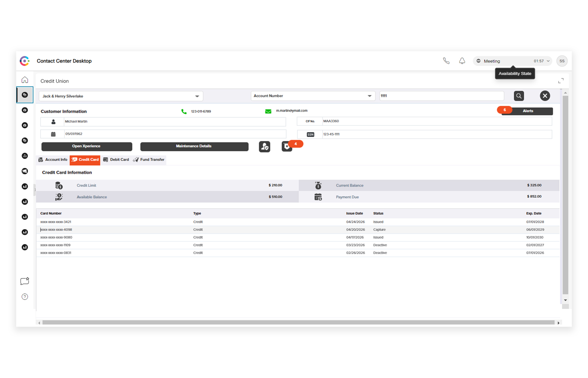Image resolution: width=588 pixels, height=378 pixels.
Task: Click the vertical scrollbar down arrow
Action: 565,300
